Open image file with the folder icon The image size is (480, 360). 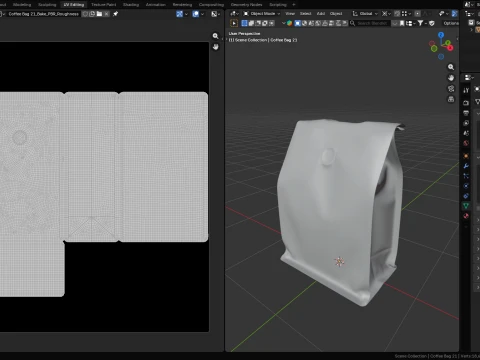99,14
